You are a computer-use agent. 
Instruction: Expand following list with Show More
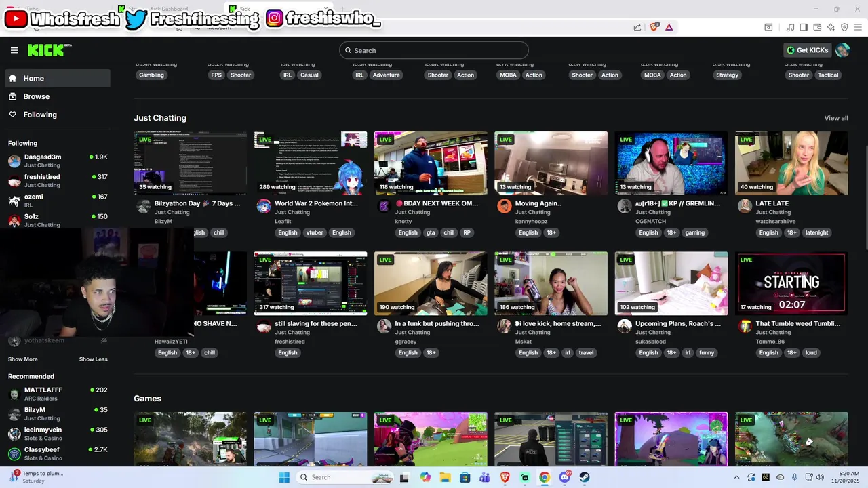23,359
